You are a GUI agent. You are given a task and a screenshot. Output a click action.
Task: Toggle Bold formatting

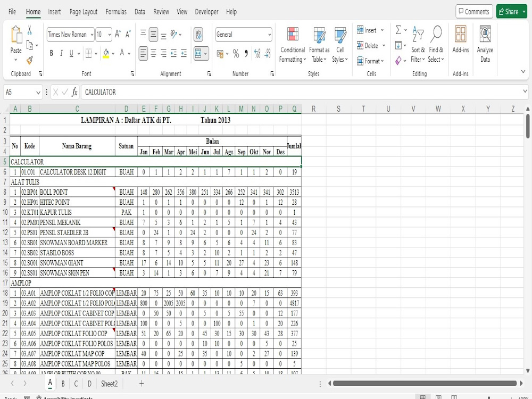tap(51, 53)
